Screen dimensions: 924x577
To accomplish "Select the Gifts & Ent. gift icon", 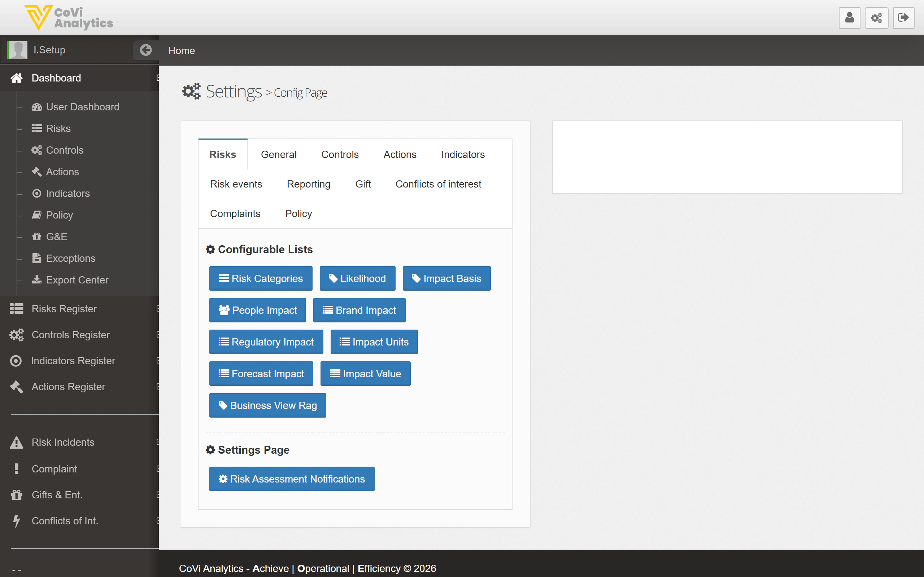I will [x=16, y=494].
